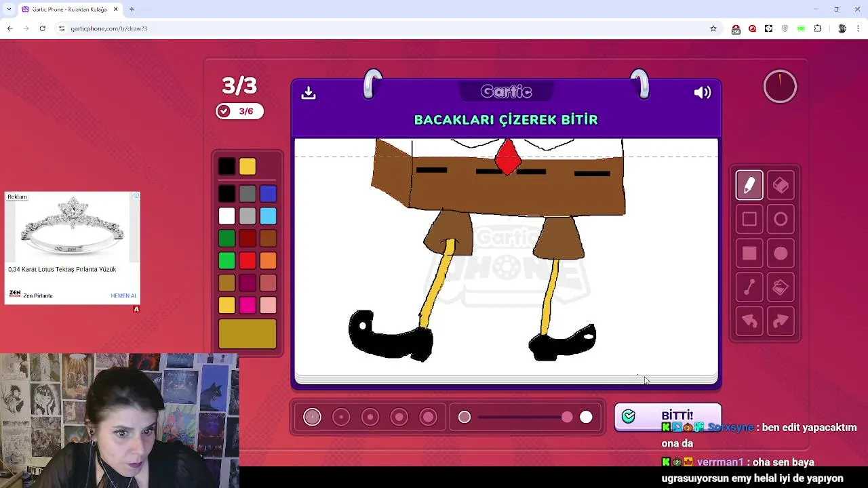This screenshot has height=488, width=868.
Task: Open the Zen Pırlanta advertiser name
Action: tap(38, 296)
